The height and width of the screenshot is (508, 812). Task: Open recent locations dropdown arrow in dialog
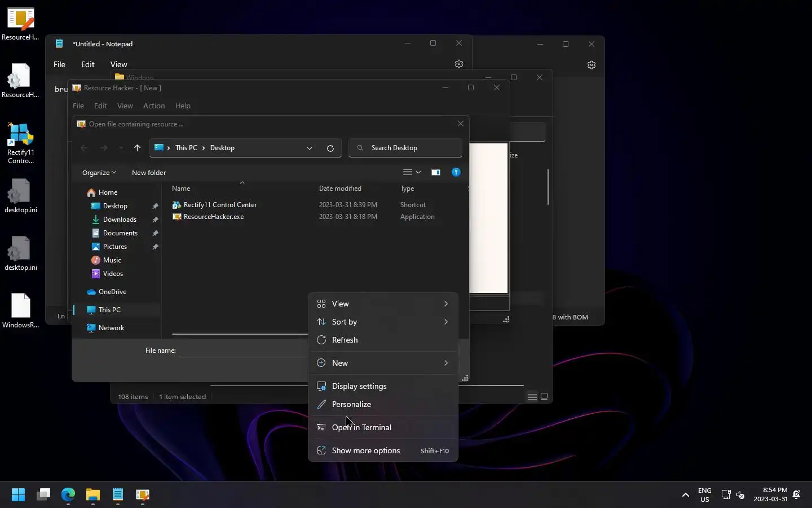coord(121,148)
